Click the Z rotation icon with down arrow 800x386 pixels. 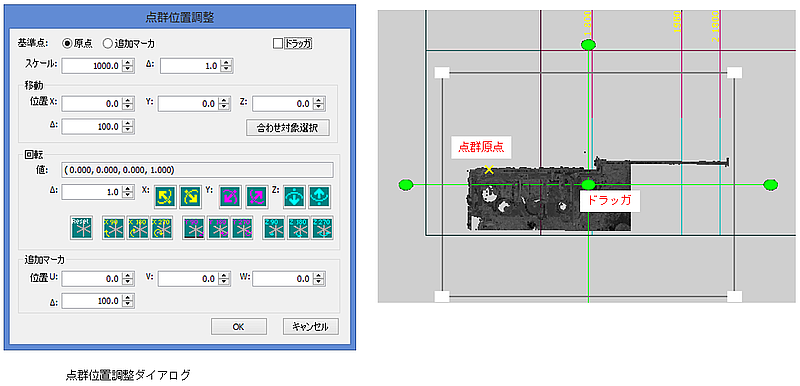295,196
